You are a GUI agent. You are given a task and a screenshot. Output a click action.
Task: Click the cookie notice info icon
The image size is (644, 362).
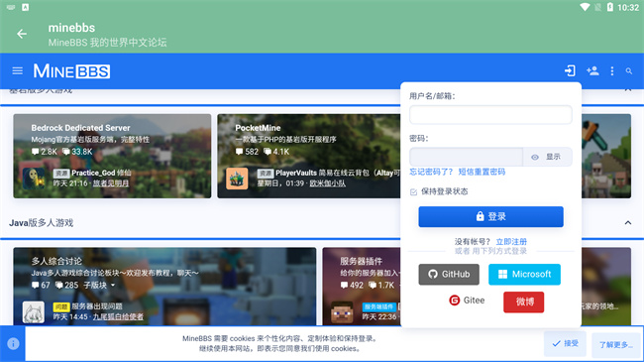click(x=13, y=343)
